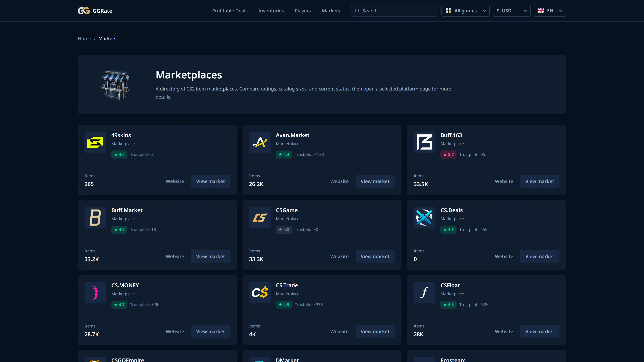This screenshot has width=644, height=362.
Task: Click the CSFloat f logo
Action: (x=424, y=293)
